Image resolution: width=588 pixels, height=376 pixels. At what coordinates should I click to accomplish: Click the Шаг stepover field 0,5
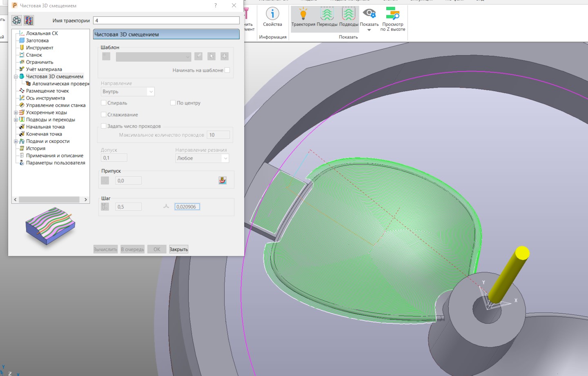pos(128,207)
